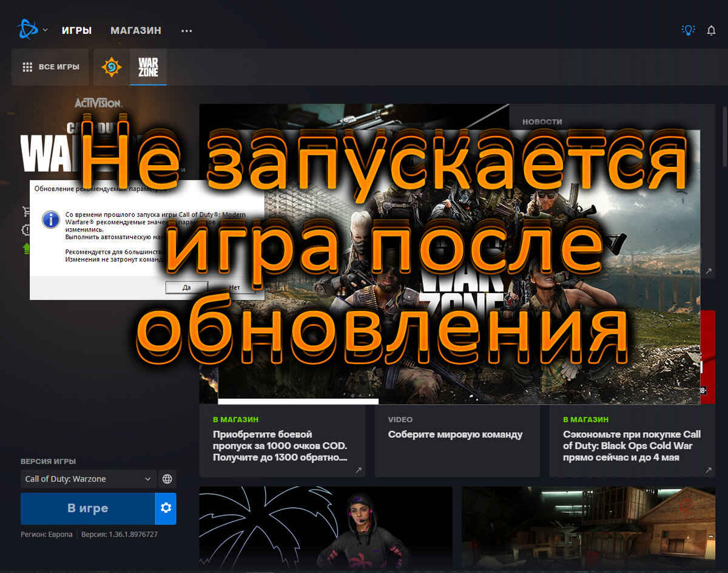This screenshot has height=573, width=728.
Task: Open the three-dots more menu
Action: click(186, 30)
